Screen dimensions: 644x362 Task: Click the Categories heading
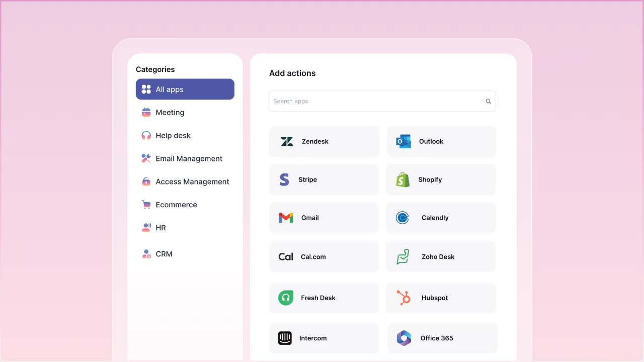coord(155,69)
